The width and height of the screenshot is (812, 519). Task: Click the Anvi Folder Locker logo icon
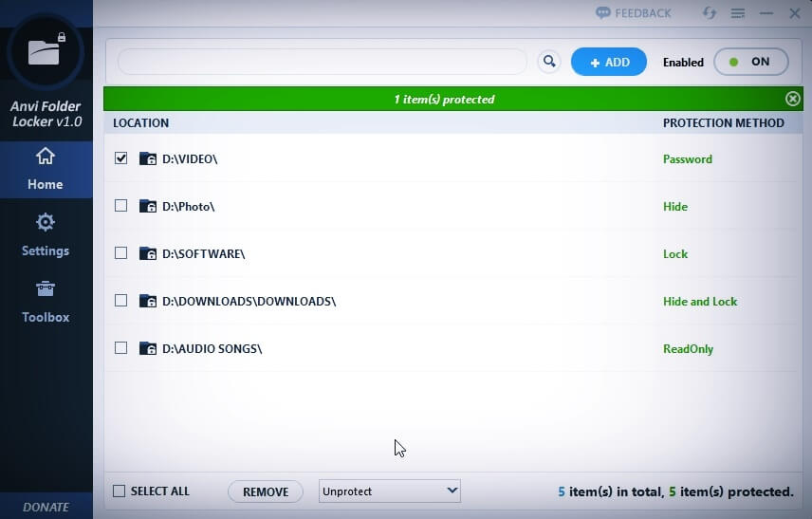pos(46,50)
